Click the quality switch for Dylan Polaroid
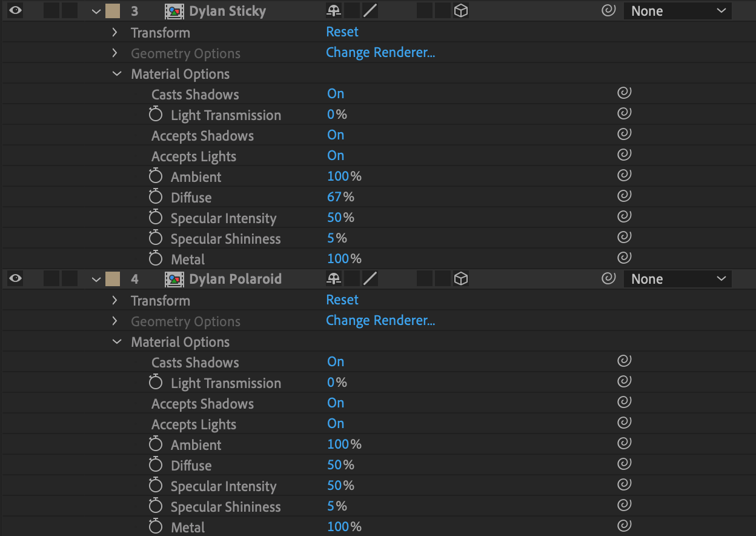Image resolution: width=756 pixels, height=536 pixels. tap(370, 279)
